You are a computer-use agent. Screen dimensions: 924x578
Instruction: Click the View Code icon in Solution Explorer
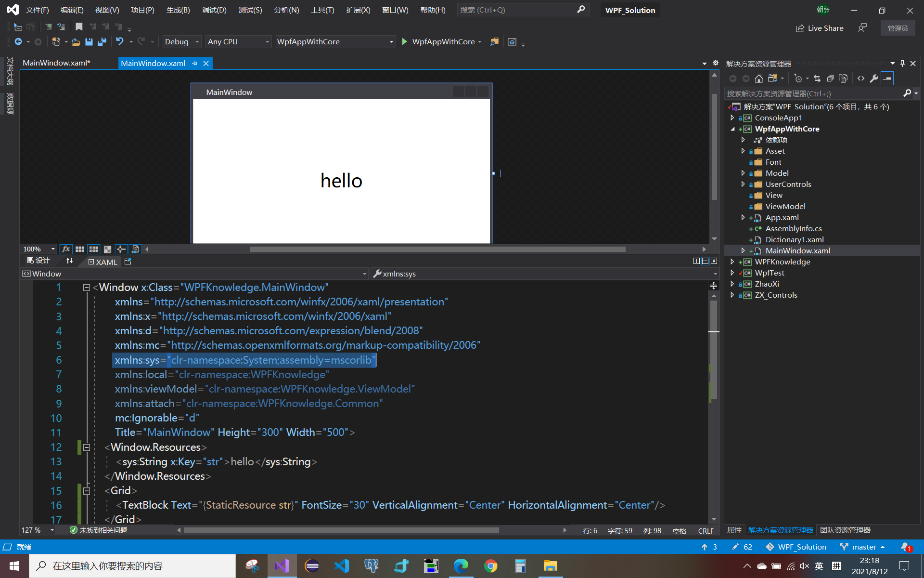pyautogui.click(x=861, y=79)
